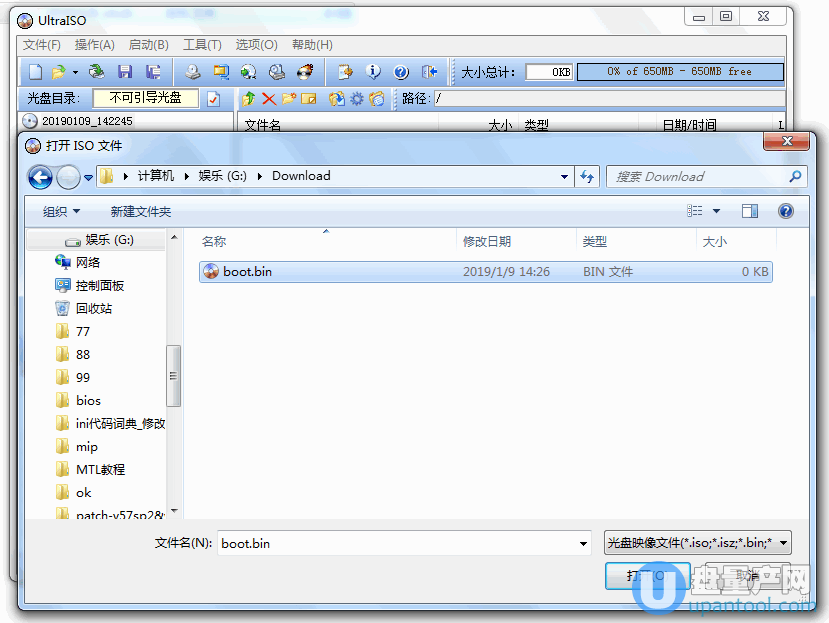
Task: Click the Up folder icon beside disc directory
Action: [248, 99]
